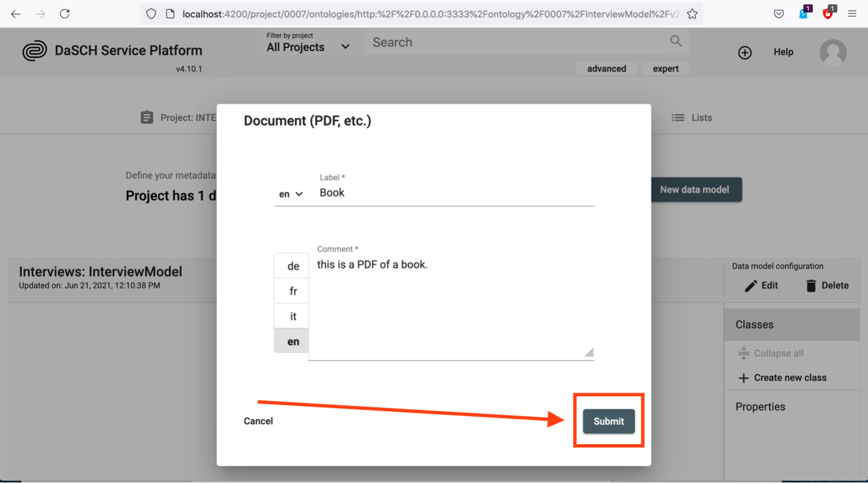Click the browser reload icon
The width and height of the screenshot is (868, 484).
pos(64,14)
